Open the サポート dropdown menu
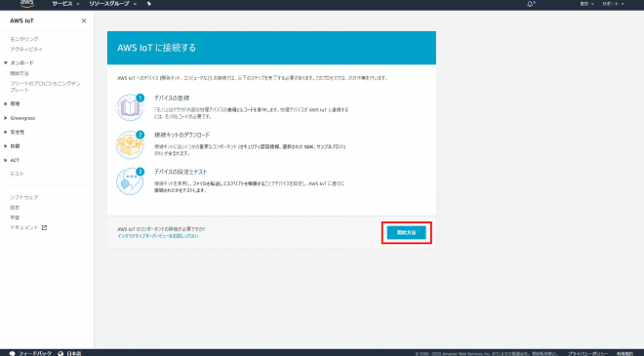The image size is (644, 356). pos(613,4)
